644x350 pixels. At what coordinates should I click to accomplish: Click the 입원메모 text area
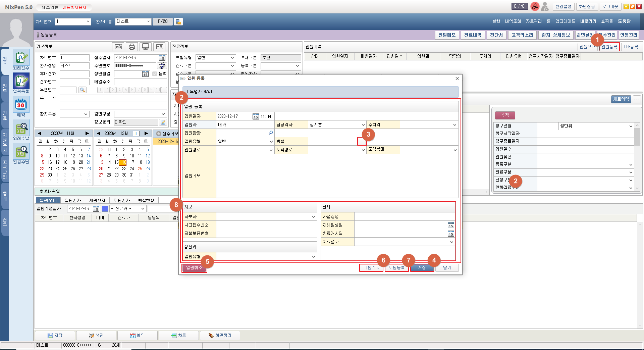click(337, 176)
